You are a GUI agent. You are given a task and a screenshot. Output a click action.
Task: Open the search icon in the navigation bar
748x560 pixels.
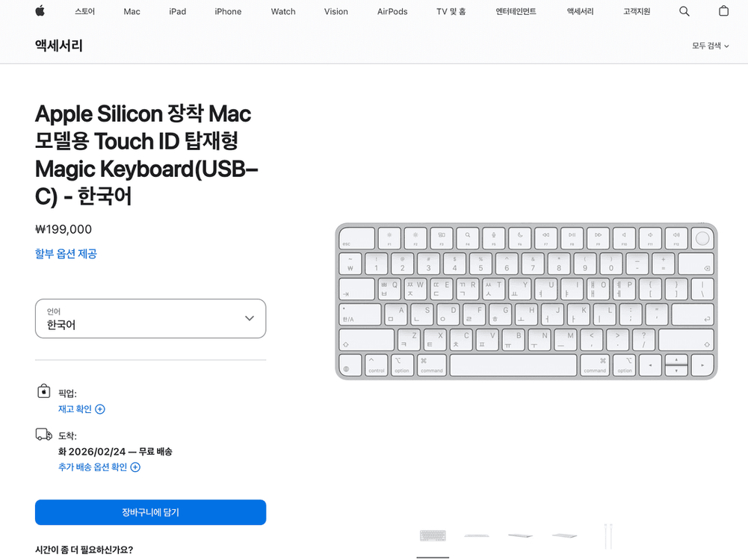click(x=684, y=11)
